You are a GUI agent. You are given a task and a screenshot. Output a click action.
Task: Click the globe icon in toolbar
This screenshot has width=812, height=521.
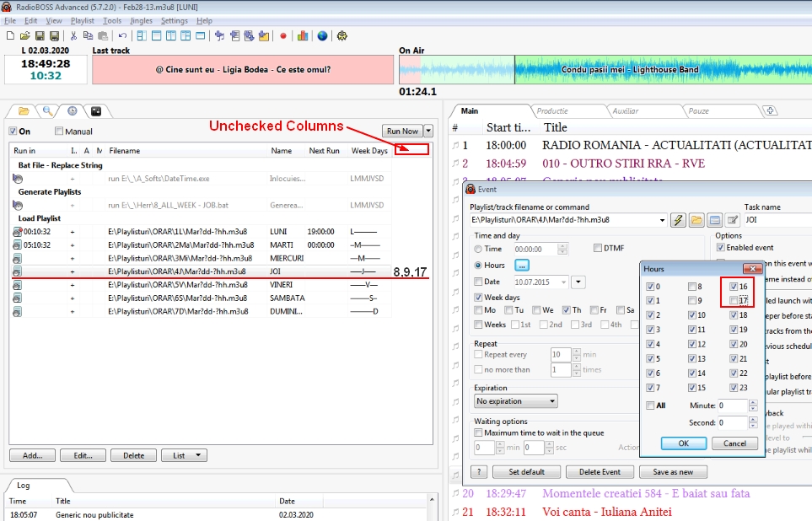tap(322, 36)
